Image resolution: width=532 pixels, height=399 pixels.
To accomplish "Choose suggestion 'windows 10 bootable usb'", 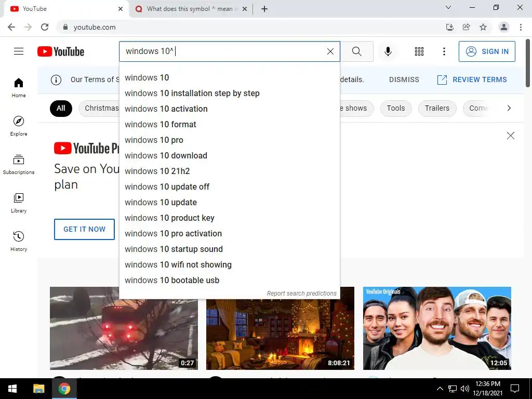I will (229, 281).
